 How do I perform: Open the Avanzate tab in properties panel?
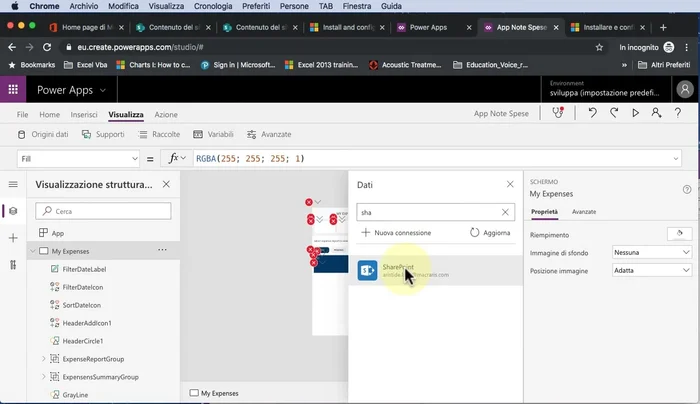click(584, 212)
